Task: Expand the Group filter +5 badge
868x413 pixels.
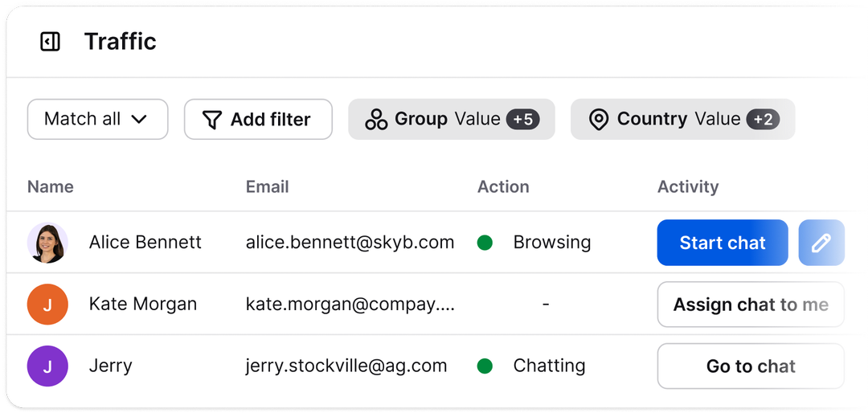Action: [x=522, y=120]
